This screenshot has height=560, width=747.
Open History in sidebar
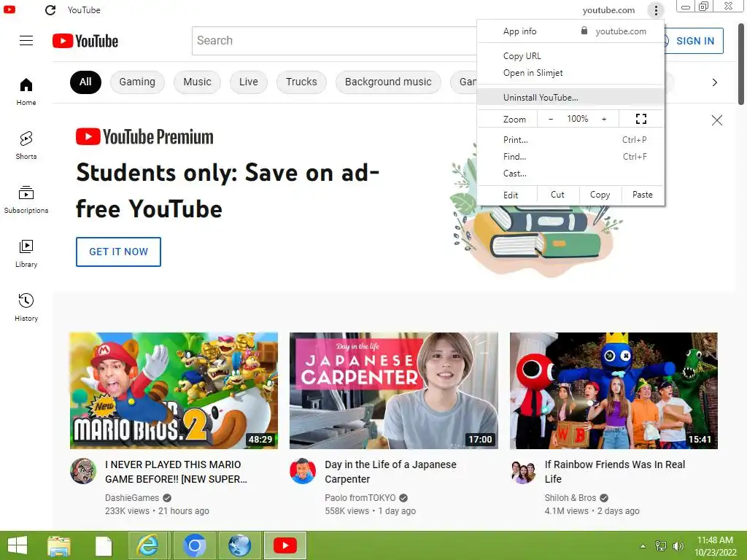point(26,307)
